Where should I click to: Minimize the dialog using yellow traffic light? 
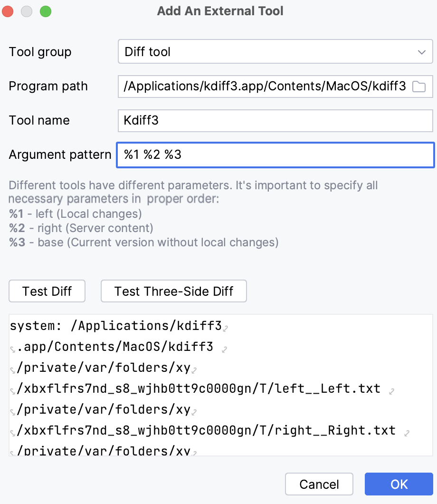point(27,10)
